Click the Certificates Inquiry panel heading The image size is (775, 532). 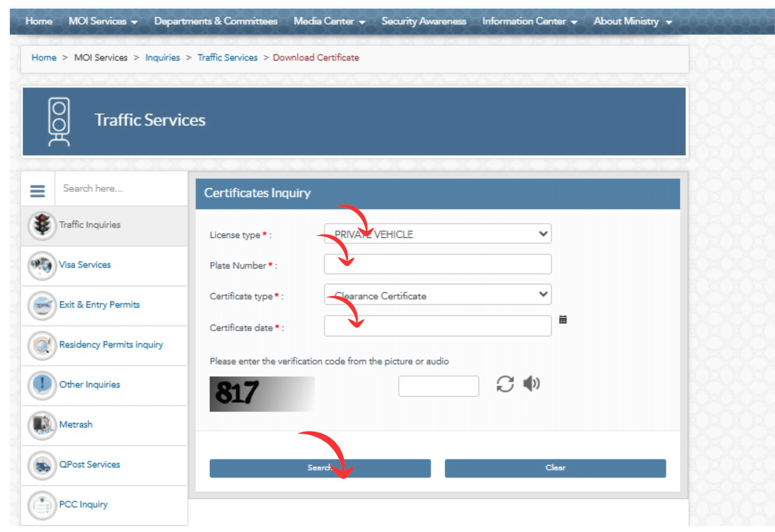tap(257, 193)
